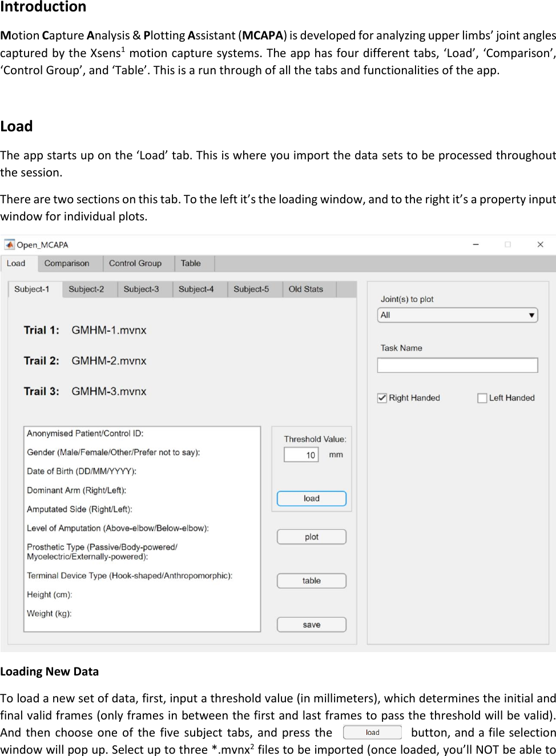
Task: Click the Task Name input field
Action: (457, 365)
